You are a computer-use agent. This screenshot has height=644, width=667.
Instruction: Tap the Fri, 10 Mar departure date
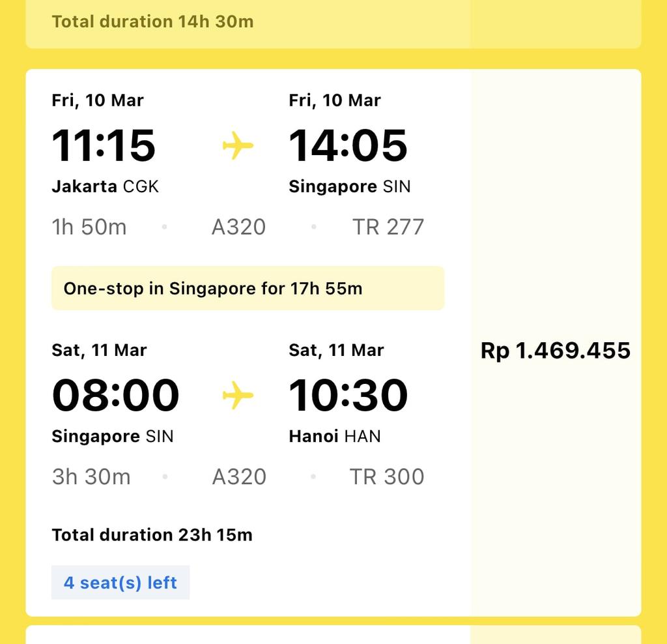point(98,100)
